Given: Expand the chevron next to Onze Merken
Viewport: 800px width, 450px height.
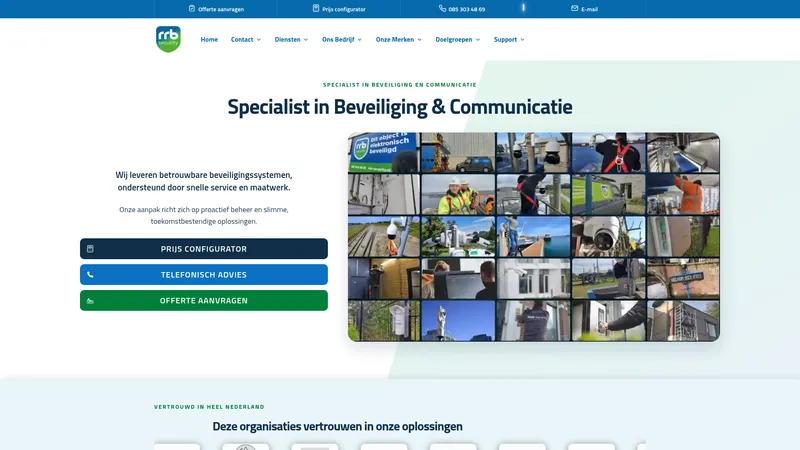Looking at the screenshot, I should (419, 40).
